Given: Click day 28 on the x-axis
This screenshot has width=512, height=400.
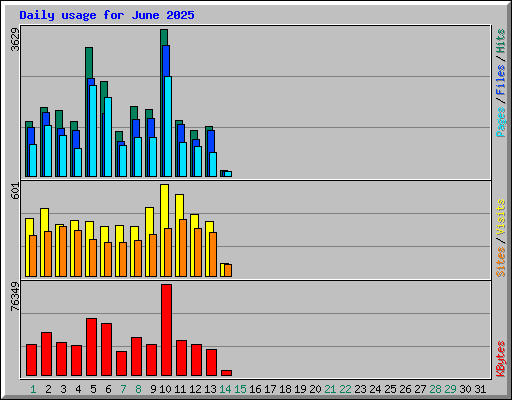Looking at the screenshot, I should [x=435, y=389].
